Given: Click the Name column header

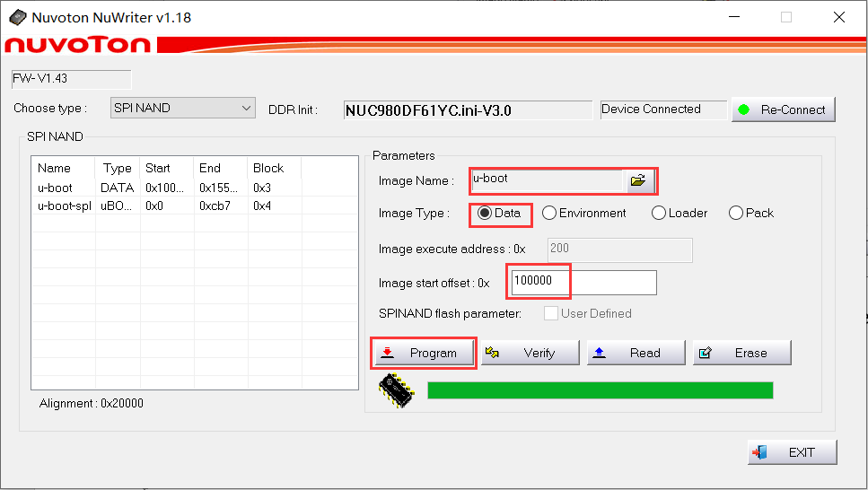Looking at the screenshot, I should pos(64,168).
